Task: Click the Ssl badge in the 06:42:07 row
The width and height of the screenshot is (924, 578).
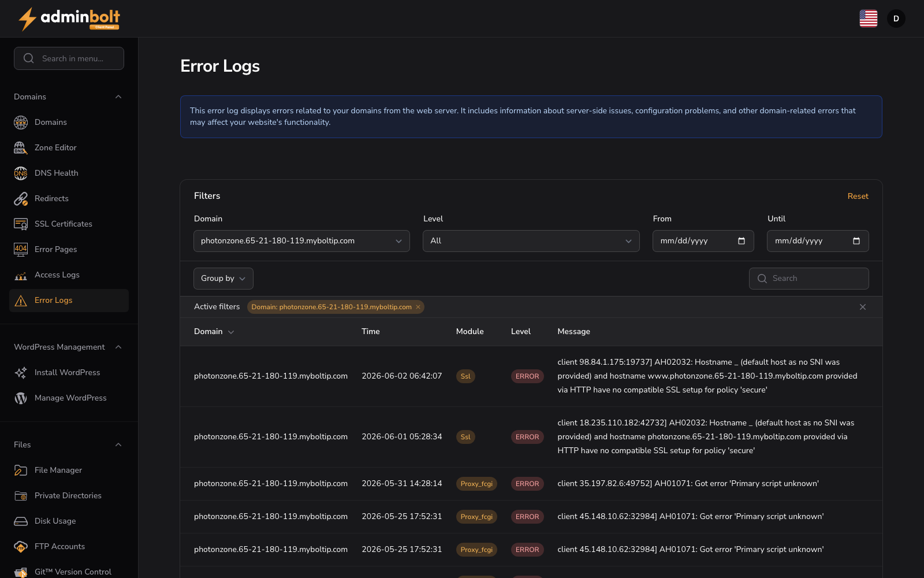Action: tap(465, 376)
